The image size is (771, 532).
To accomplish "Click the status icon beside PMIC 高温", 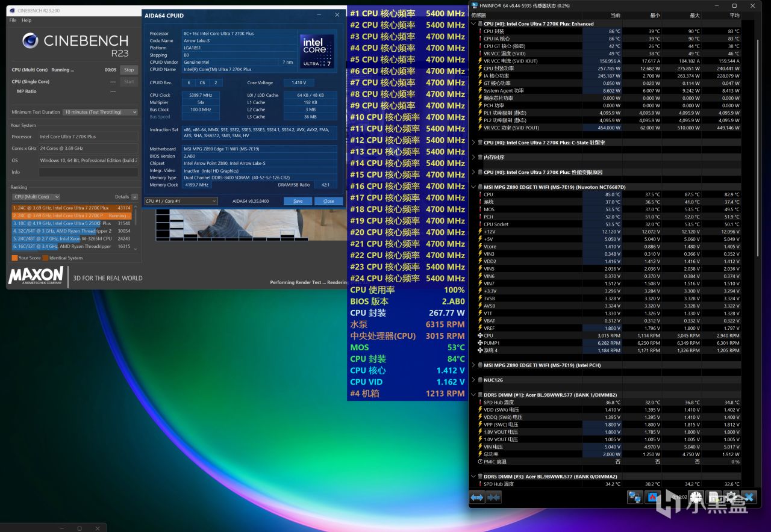I will click(480, 462).
